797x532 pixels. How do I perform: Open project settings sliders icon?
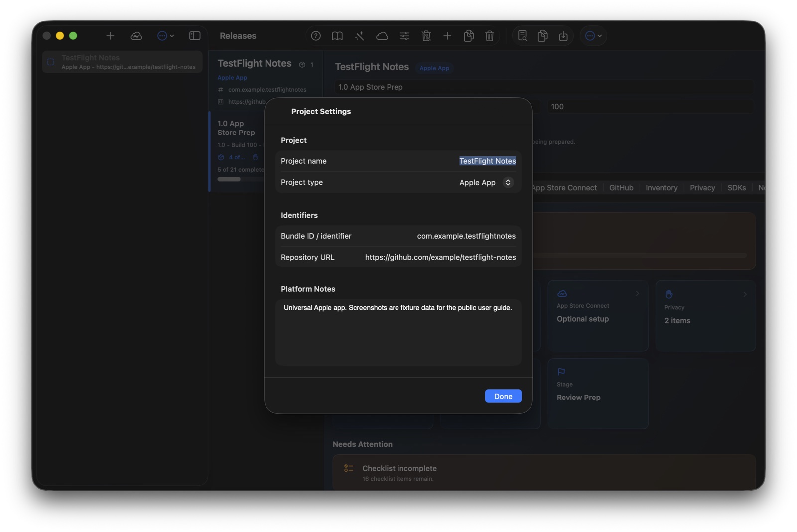click(x=404, y=36)
